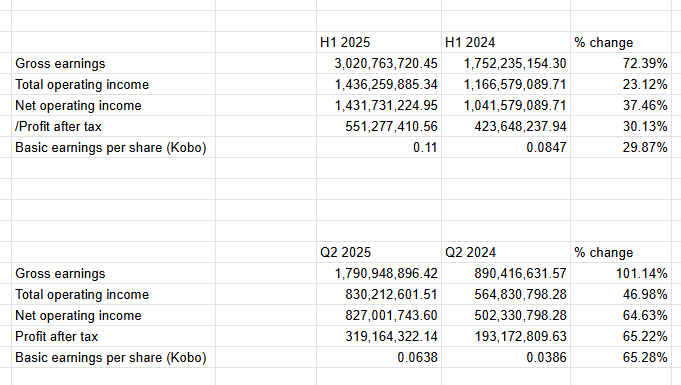Click the 564,830,798.28 operating income cell

pos(506,295)
